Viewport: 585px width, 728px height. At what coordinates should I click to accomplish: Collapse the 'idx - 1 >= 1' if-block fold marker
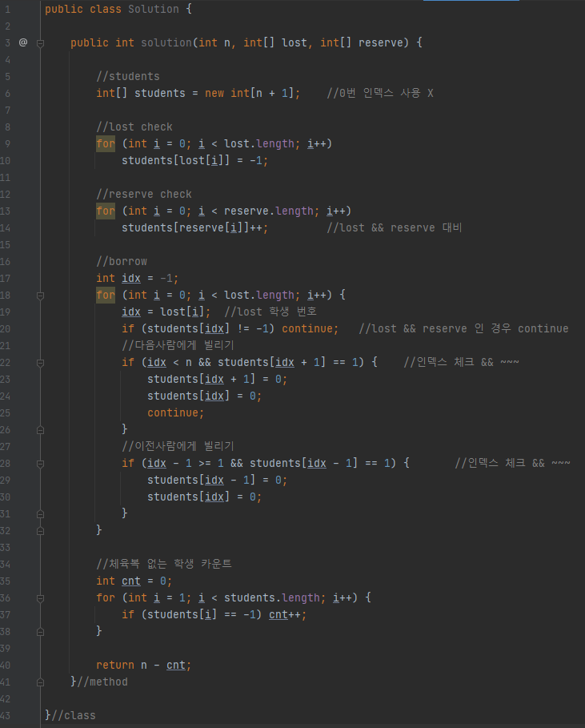tap(40, 464)
